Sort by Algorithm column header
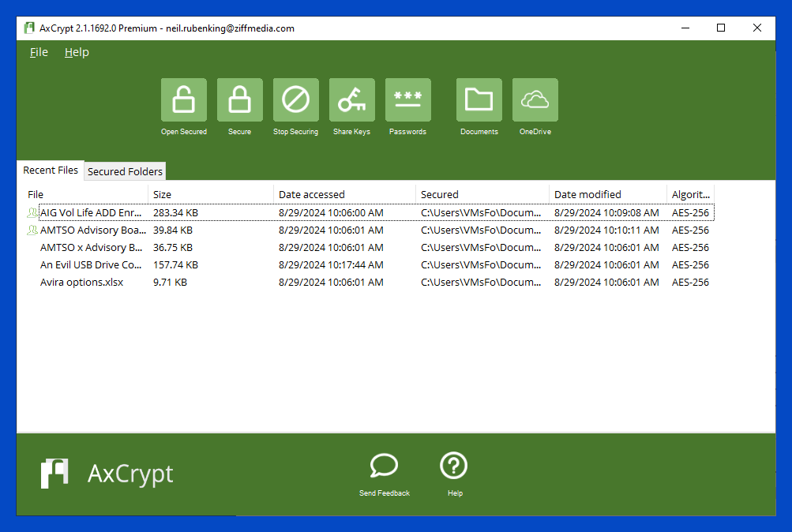The width and height of the screenshot is (792, 532). (690, 194)
